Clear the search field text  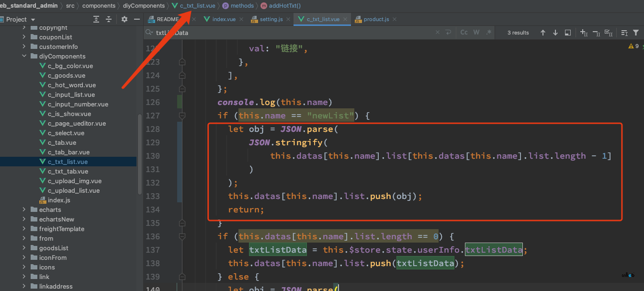pos(437,33)
